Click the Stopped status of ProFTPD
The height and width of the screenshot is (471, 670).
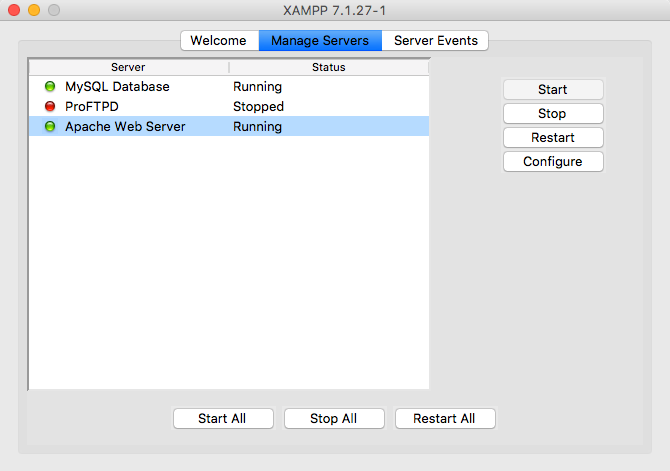pos(259,106)
